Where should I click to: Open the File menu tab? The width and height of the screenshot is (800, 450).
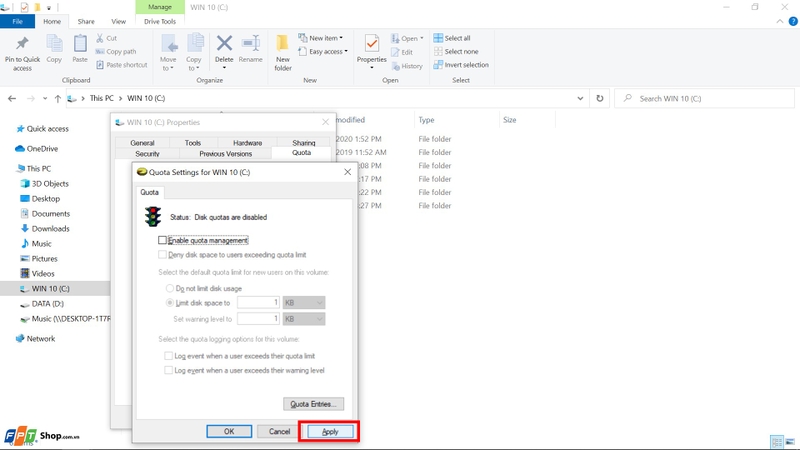point(17,21)
